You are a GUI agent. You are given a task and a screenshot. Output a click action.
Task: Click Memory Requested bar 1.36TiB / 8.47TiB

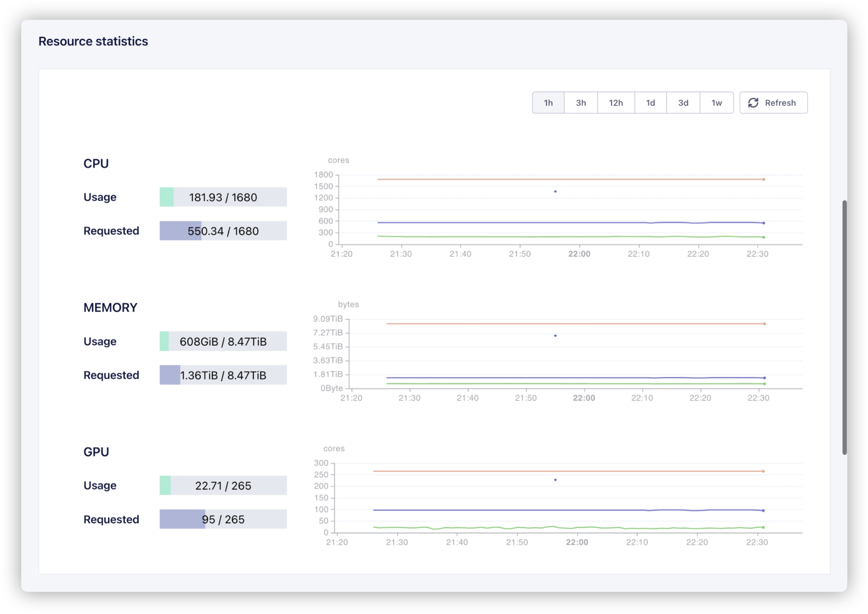[223, 375]
